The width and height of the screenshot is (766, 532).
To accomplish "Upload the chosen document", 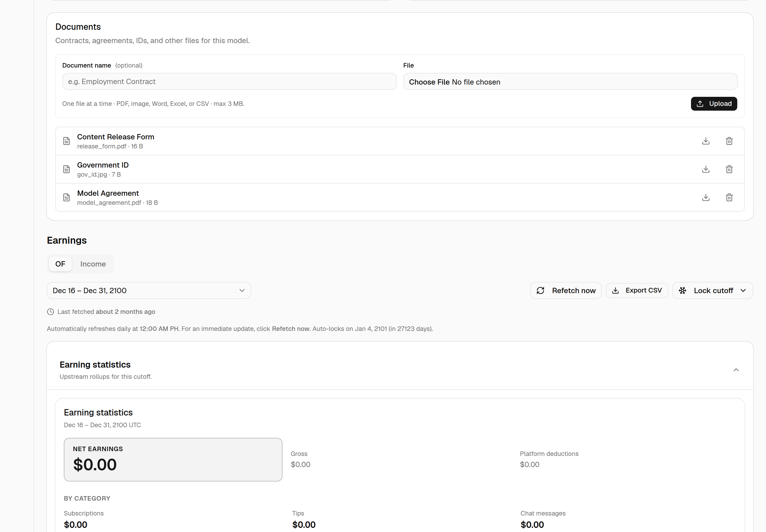I will point(714,104).
